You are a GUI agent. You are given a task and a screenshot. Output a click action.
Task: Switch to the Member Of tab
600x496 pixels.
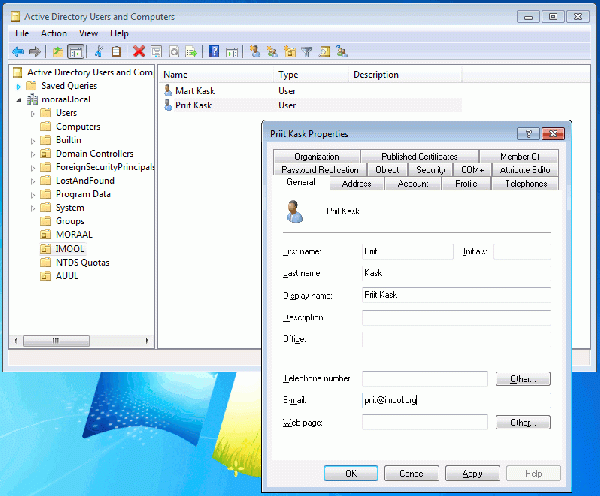coord(519,157)
